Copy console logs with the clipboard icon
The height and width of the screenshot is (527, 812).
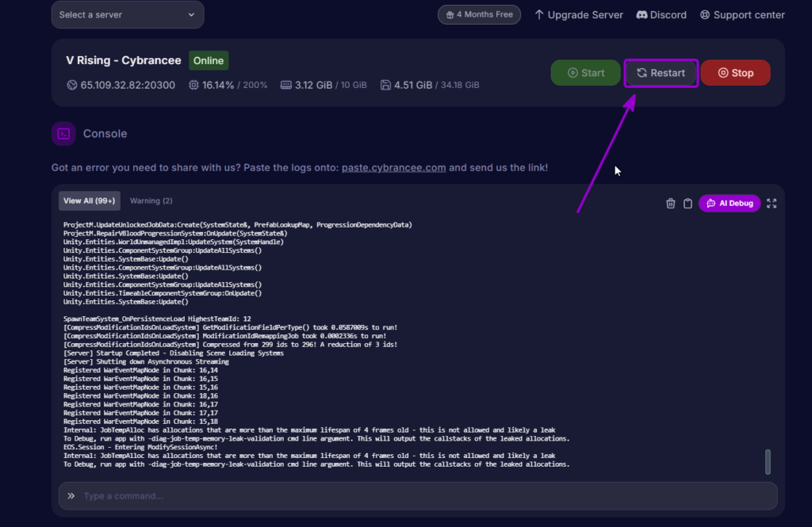pyautogui.click(x=688, y=204)
